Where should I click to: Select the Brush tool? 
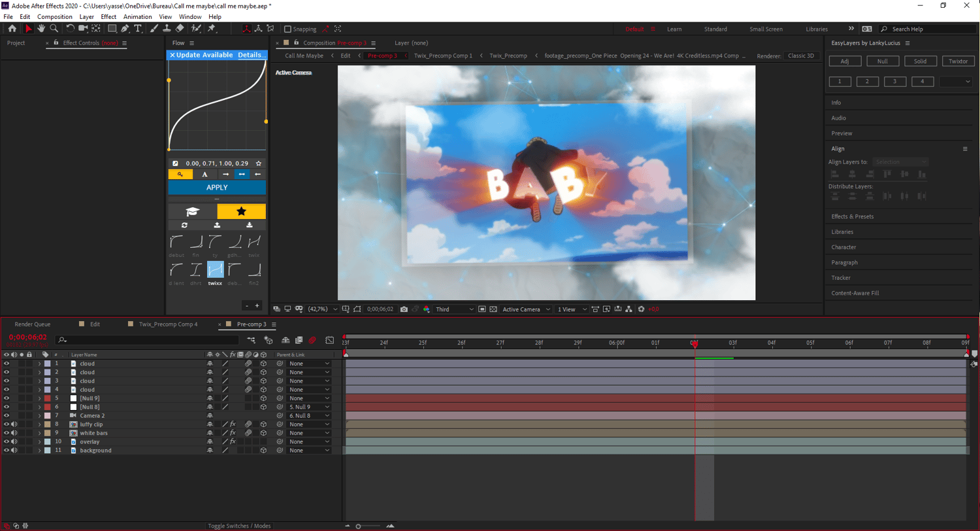tap(154, 29)
